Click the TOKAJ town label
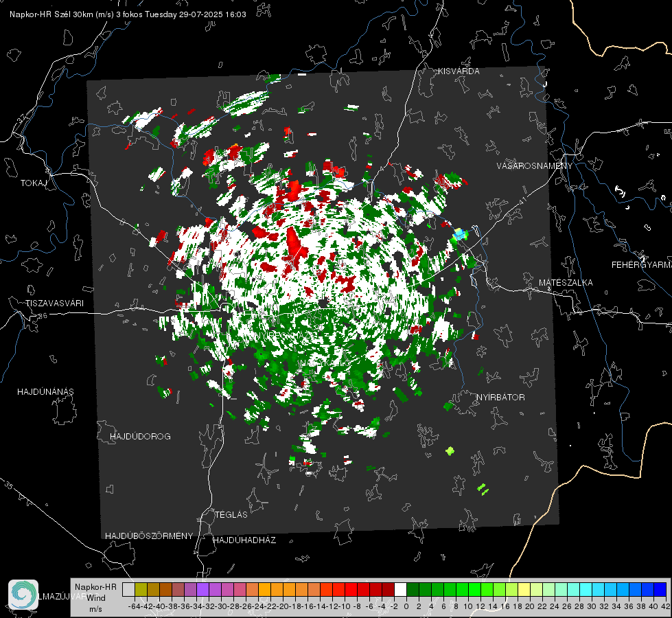This screenshot has width=672, height=618. [34, 183]
